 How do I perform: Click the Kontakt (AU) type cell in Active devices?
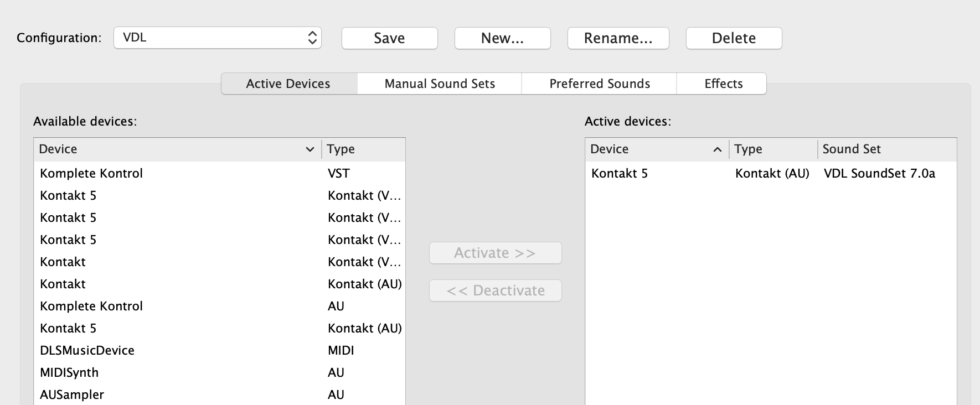pyautogui.click(x=772, y=173)
